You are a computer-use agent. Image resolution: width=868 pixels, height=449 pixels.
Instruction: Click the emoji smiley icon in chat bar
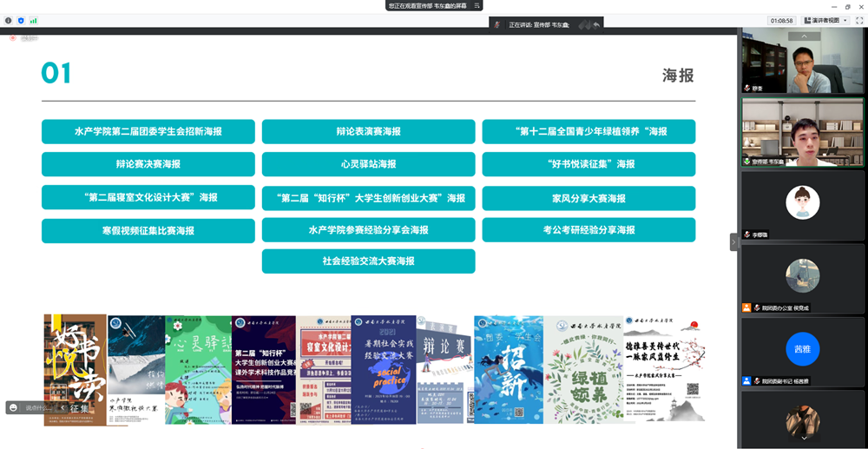pyautogui.click(x=14, y=407)
